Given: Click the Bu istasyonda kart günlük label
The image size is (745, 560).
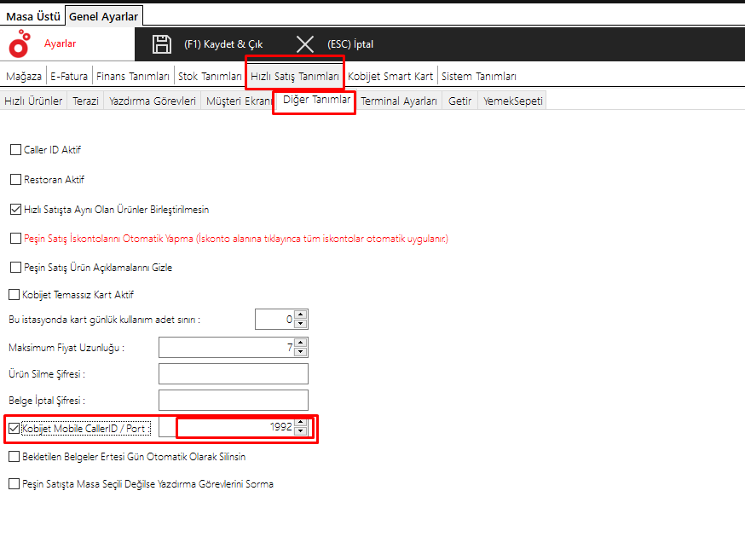Looking at the screenshot, I should coord(104,320).
